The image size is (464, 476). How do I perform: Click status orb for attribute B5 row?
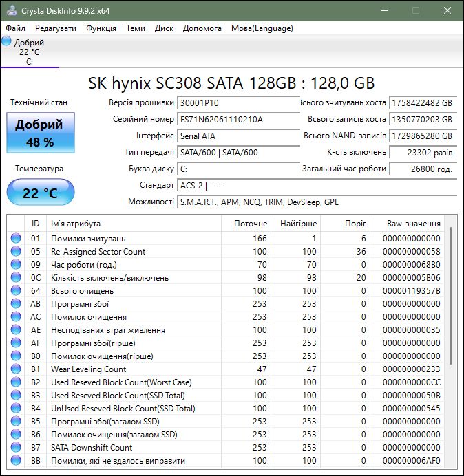tap(16, 421)
